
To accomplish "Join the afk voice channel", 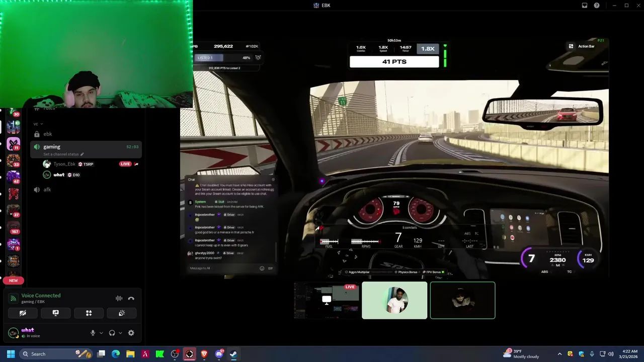I will click(x=86, y=190).
